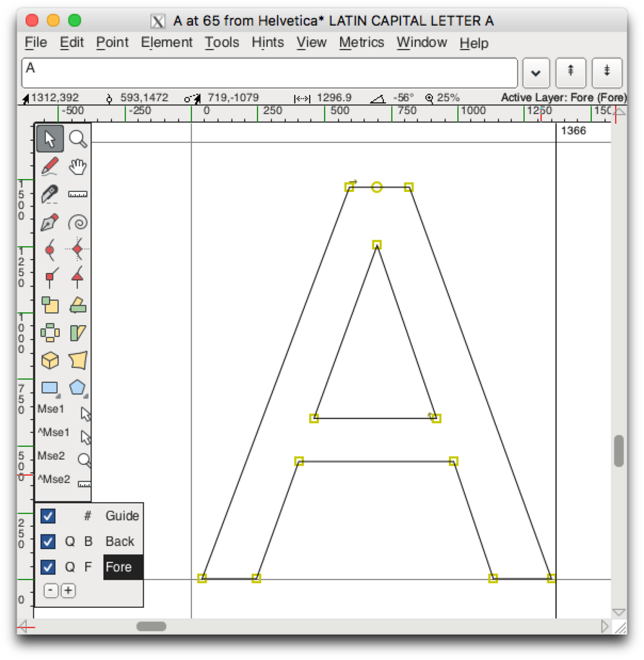Choose the freehand pencil drawing tool

[x=50, y=166]
